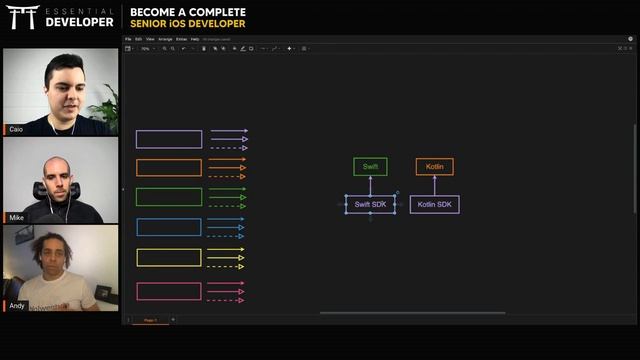Open the table insert dropdown
Screen dimensions: 640x360
pyautogui.click(x=305, y=49)
